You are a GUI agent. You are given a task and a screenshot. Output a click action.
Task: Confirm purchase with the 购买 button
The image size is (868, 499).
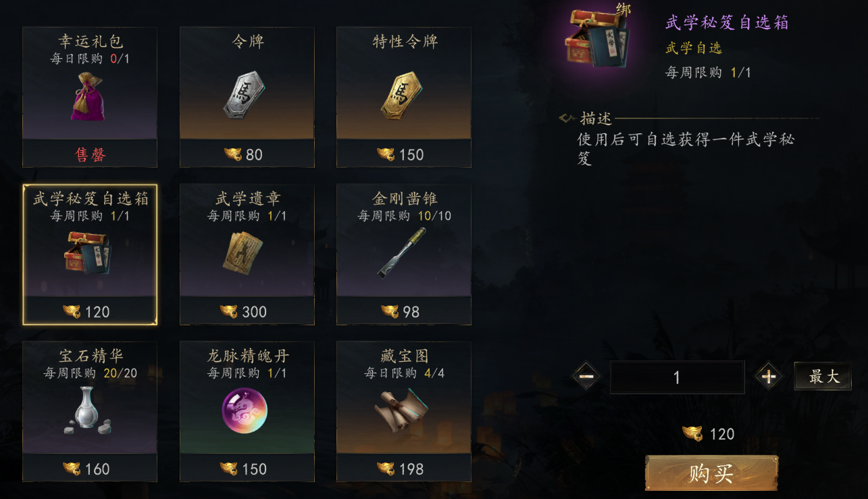coord(711,473)
